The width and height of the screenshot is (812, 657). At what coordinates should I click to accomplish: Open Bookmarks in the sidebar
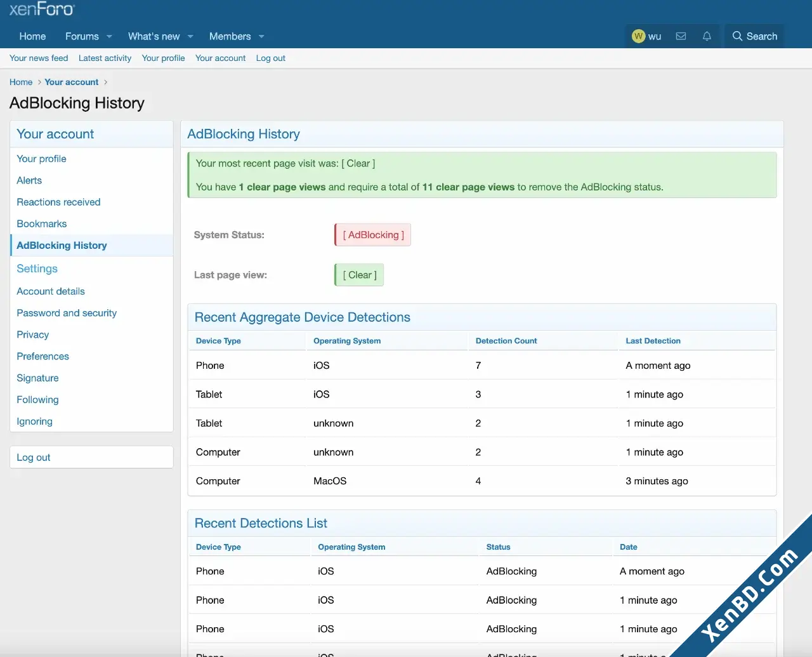coord(91,223)
